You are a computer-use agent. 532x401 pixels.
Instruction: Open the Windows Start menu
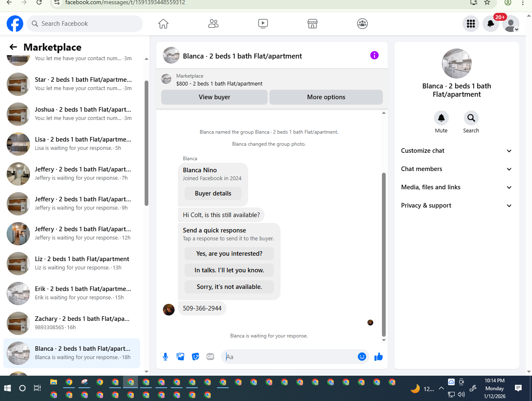7,388
